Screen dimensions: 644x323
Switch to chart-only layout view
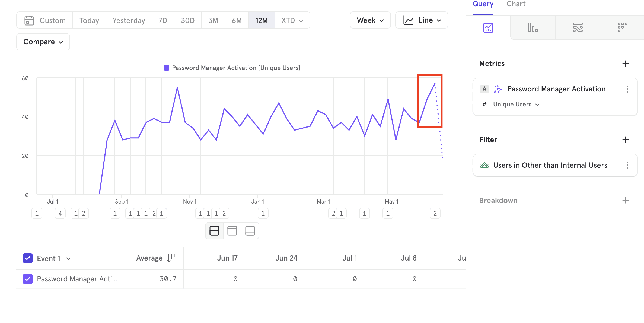(x=232, y=231)
